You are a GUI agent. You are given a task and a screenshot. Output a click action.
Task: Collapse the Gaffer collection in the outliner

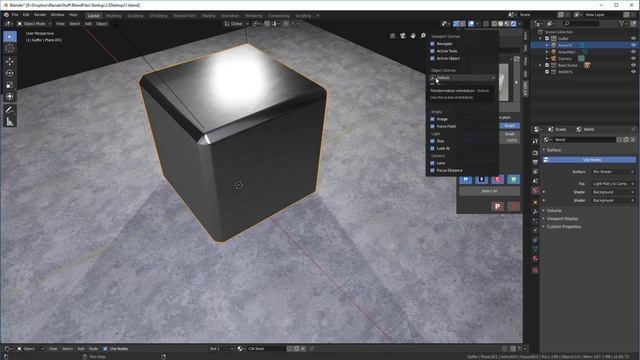pyautogui.click(x=540, y=38)
